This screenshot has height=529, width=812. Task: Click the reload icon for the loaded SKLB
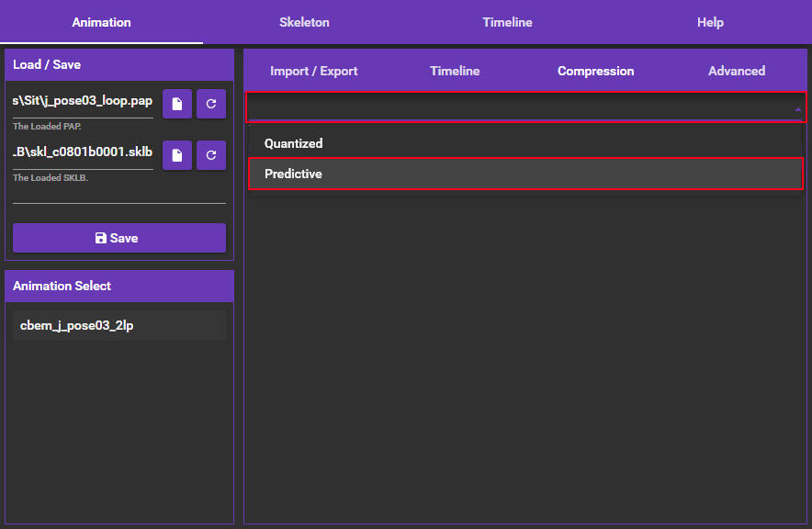click(211, 155)
